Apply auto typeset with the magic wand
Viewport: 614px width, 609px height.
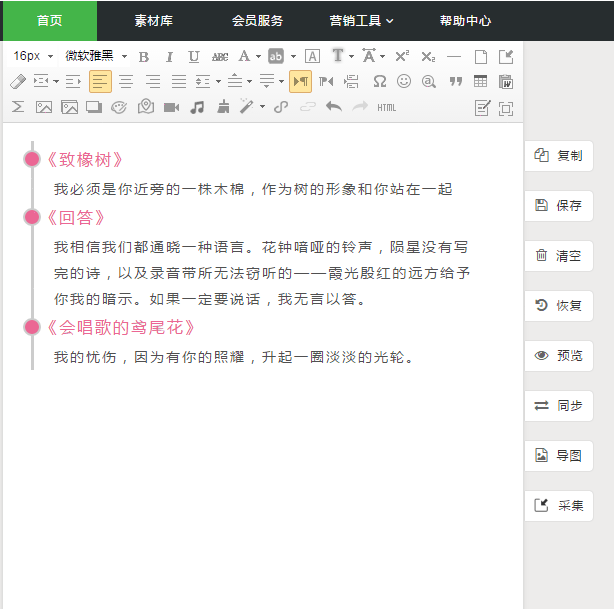click(247, 107)
